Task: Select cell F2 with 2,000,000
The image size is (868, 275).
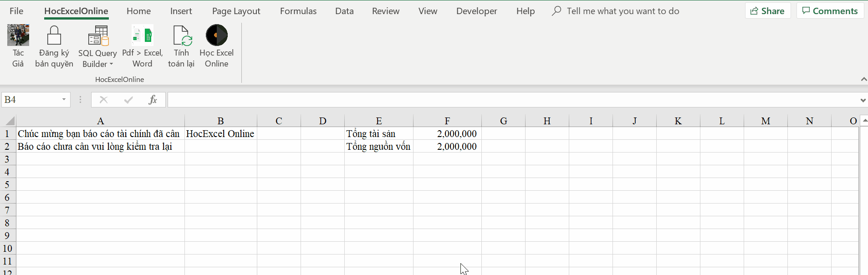Action: [447, 147]
